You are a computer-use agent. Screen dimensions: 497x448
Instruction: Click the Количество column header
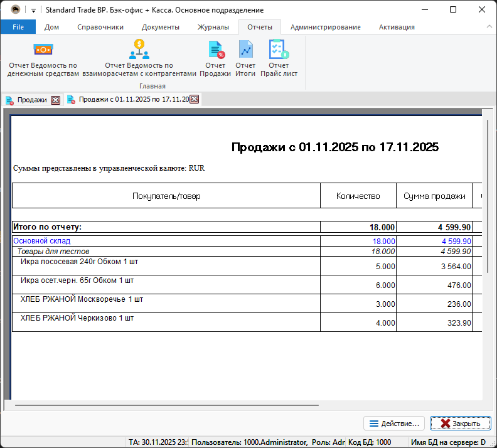tap(358, 196)
